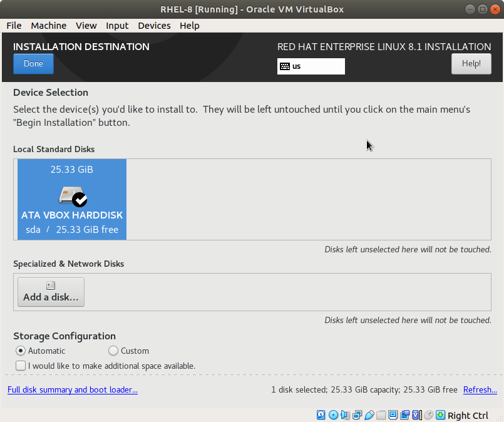
Task: Open the Machine menu
Action: point(48,26)
